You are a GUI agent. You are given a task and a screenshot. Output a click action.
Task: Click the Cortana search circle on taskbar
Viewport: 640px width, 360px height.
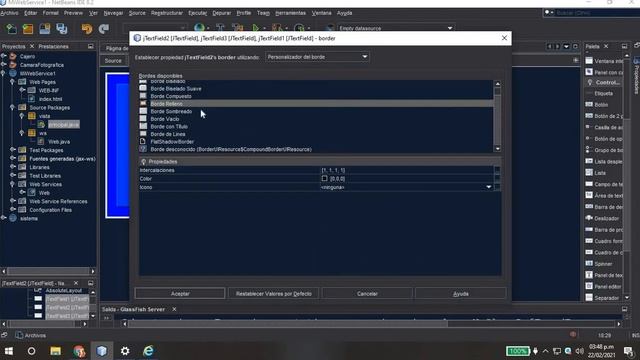point(31,351)
